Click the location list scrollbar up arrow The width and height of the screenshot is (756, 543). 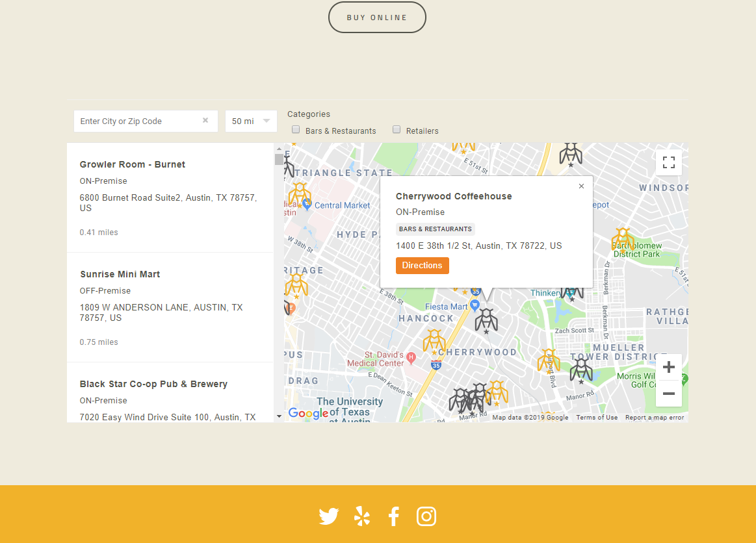click(279, 148)
